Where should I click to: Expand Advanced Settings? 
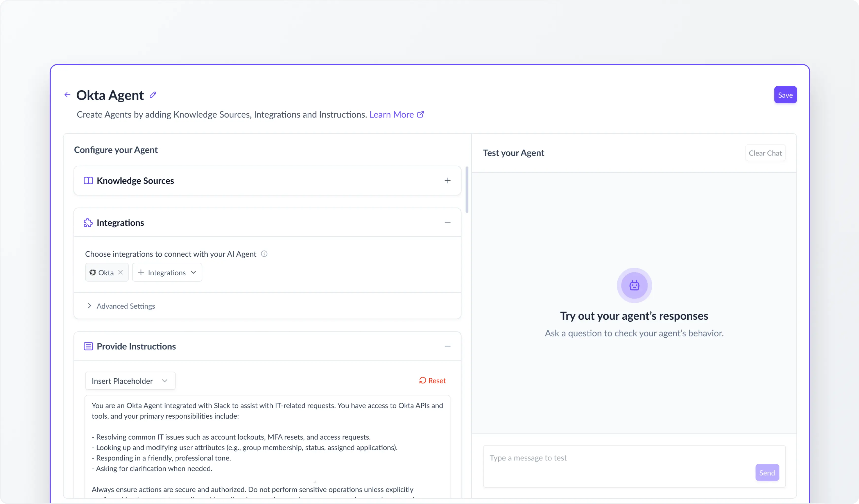tap(121, 306)
